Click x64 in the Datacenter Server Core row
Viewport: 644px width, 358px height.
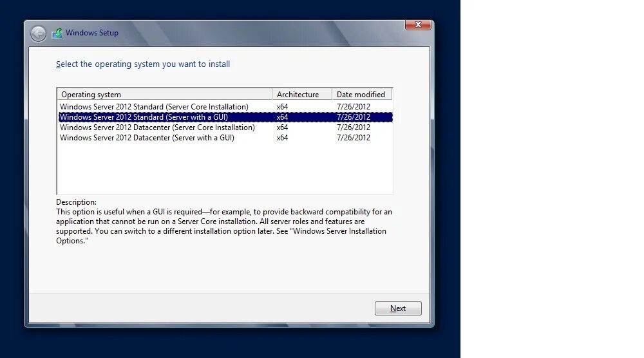click(282, 127)
